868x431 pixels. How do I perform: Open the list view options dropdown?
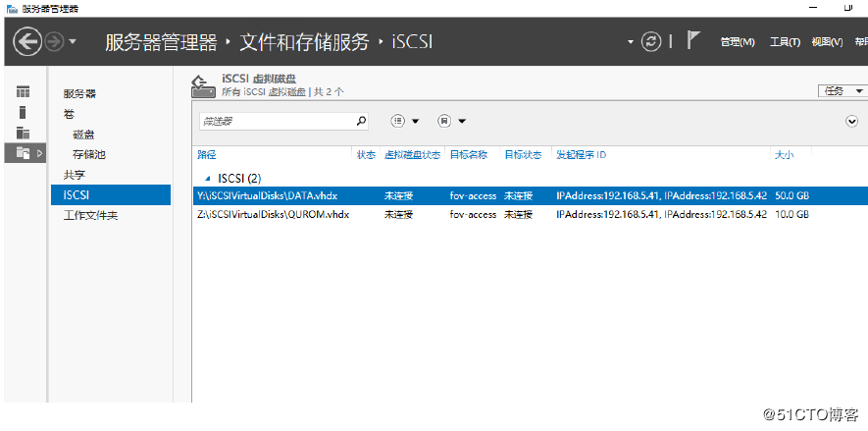405,121
